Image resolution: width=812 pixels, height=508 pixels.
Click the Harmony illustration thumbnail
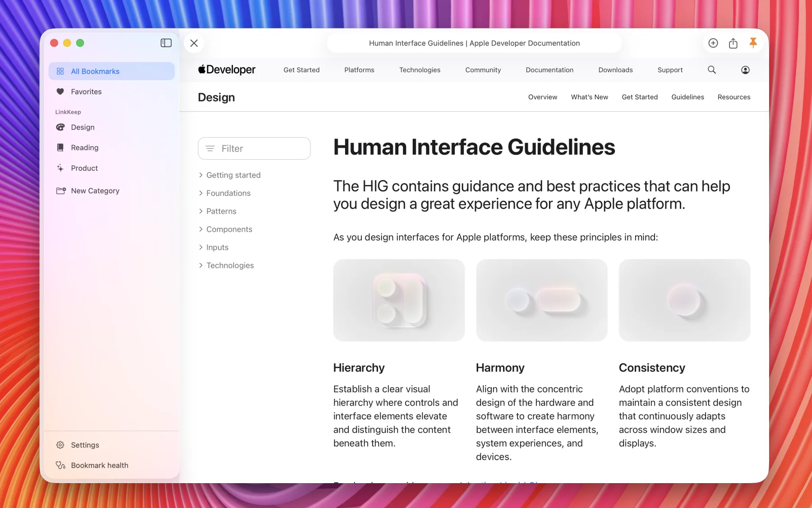coord(542,300)
